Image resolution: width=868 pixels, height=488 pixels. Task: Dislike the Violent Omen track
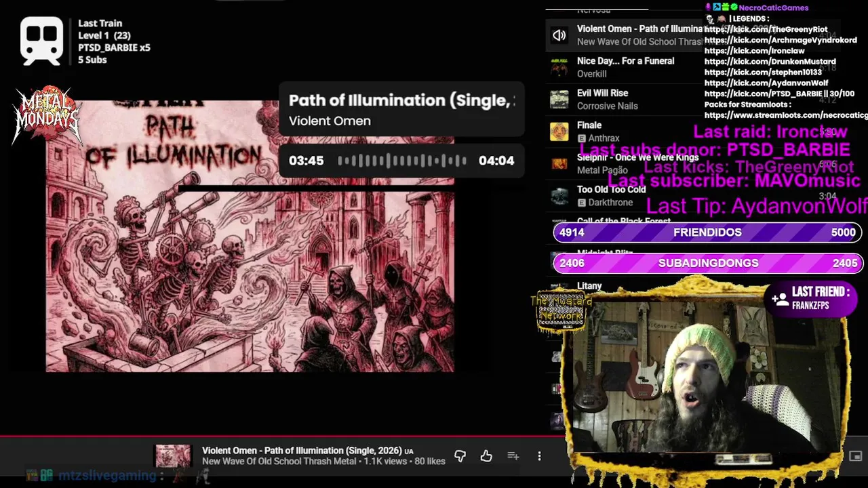tap(460, 456)
